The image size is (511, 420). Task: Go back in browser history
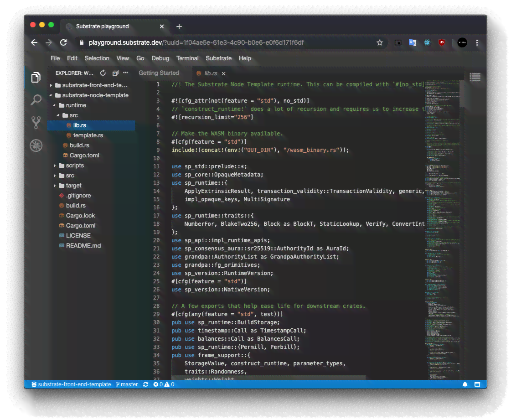[x=34, y=42]
